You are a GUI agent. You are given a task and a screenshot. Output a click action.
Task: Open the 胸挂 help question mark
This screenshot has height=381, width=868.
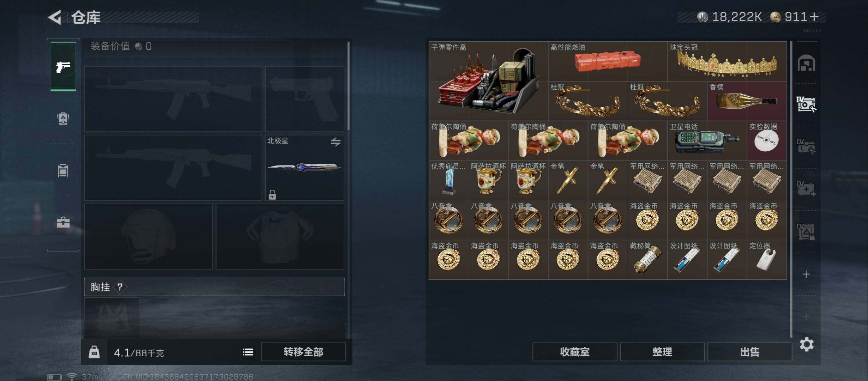(120, 287)
